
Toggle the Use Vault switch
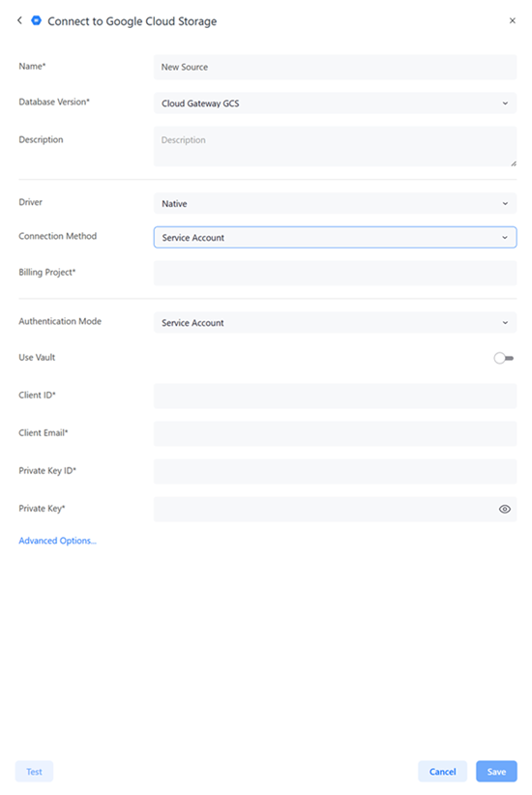tap(504, 358)
